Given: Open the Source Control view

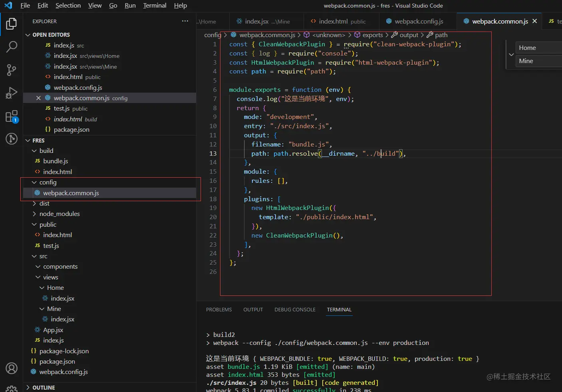Looking at the screenshot, I should point(12,70).
